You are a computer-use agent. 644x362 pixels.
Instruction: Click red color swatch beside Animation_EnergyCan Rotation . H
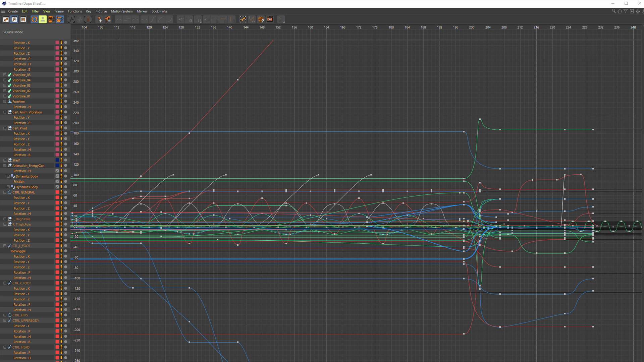57,171
